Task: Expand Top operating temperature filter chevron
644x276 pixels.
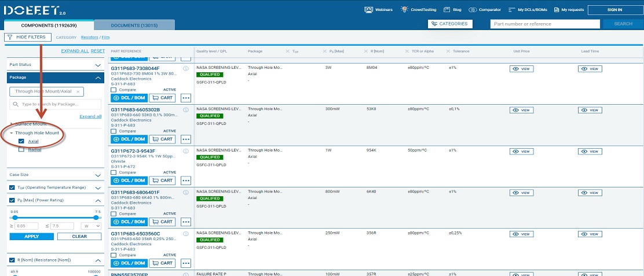Action: click(x=98, y=188)
